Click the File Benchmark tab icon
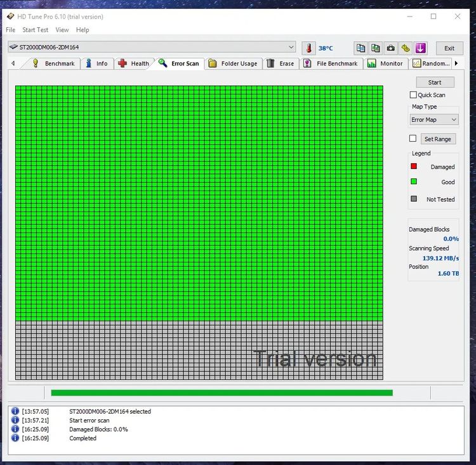The image size is (476, 465). tap(307, 64)
